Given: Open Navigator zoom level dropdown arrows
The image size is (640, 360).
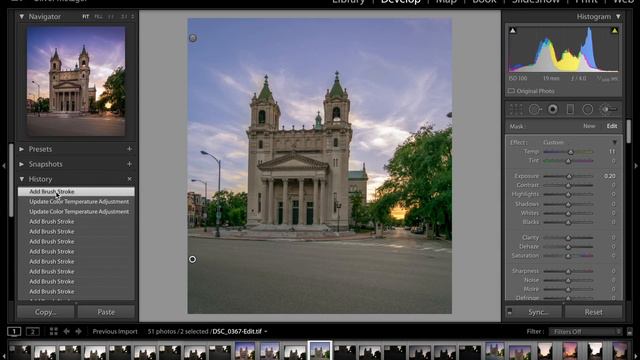Looking at the screenshot, I should [133, 17].
